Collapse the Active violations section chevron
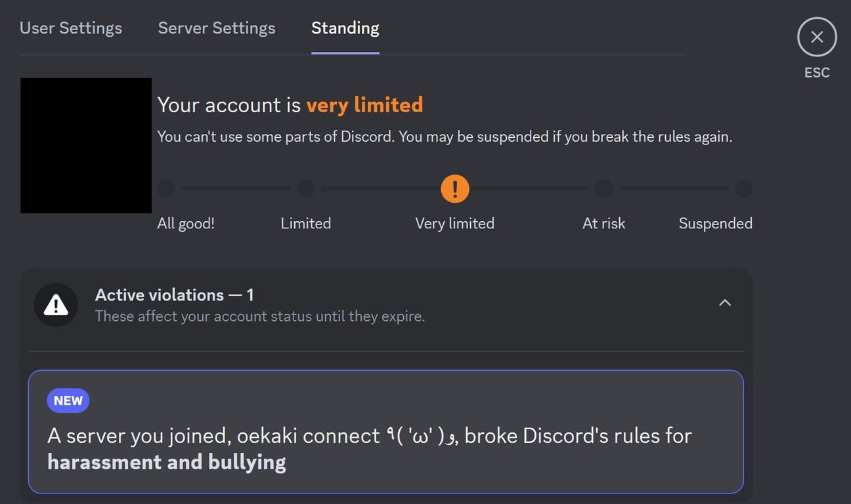Viewport: 851px width, 504px height. click(x=725, y=303)
